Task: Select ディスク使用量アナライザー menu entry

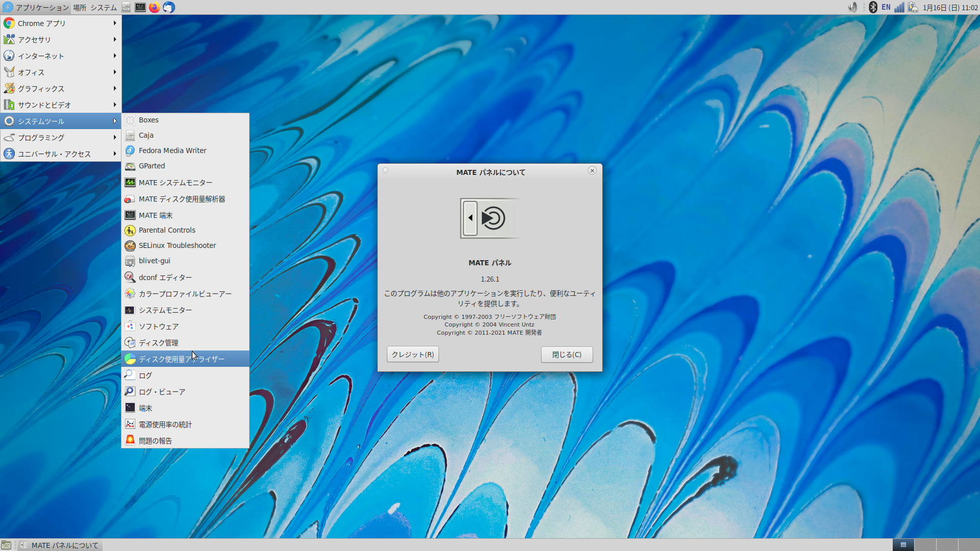Action: click(181, 359)
